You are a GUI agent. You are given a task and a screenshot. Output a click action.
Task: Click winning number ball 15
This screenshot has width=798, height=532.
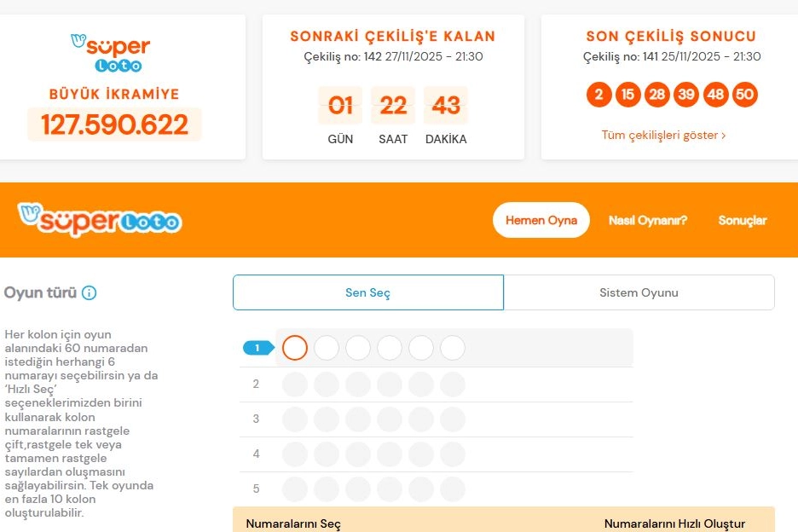(628, 95)
